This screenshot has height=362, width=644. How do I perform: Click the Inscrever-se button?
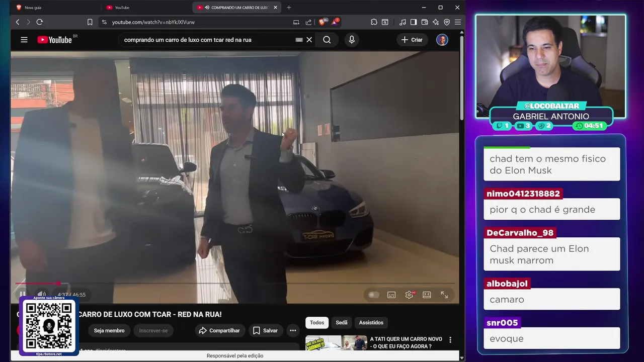[x=153, y=330]
